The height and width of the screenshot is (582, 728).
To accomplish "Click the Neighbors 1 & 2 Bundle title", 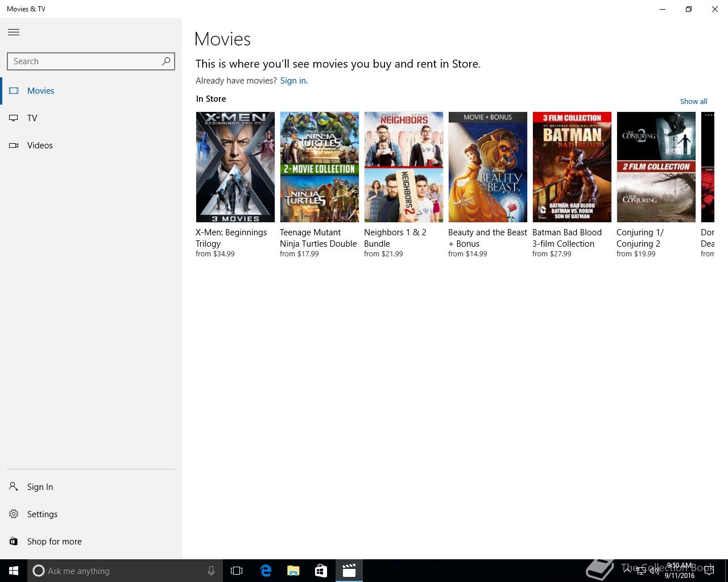I will tap(395, 238).
